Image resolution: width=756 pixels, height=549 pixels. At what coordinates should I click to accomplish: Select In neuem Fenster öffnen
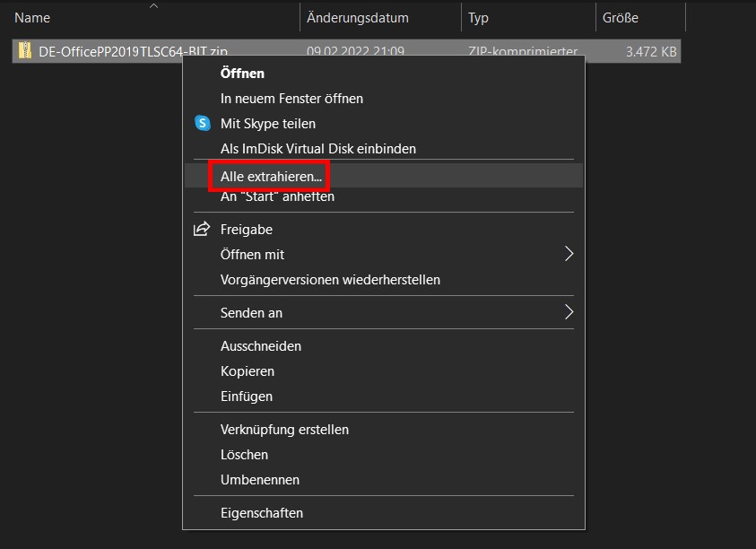[291, 98]
